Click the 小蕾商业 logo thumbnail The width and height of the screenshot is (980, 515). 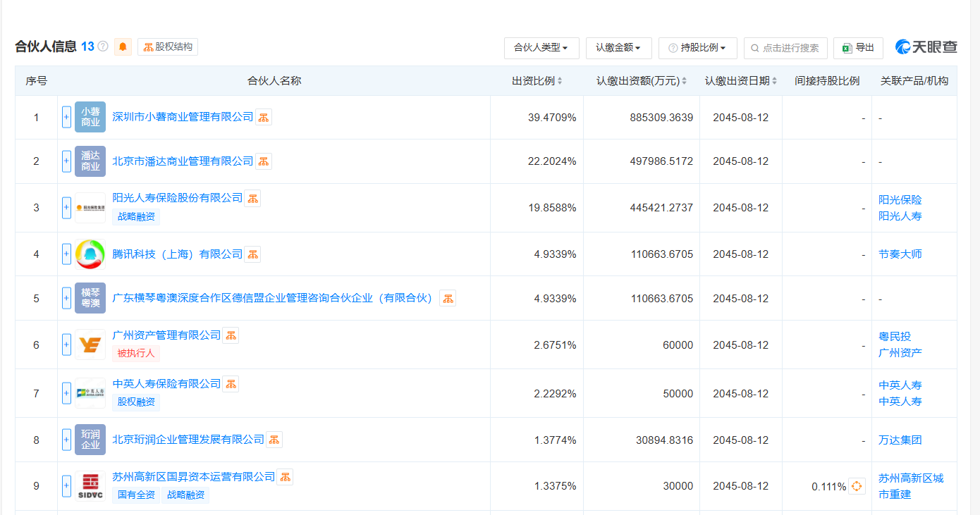coord(90,117)
